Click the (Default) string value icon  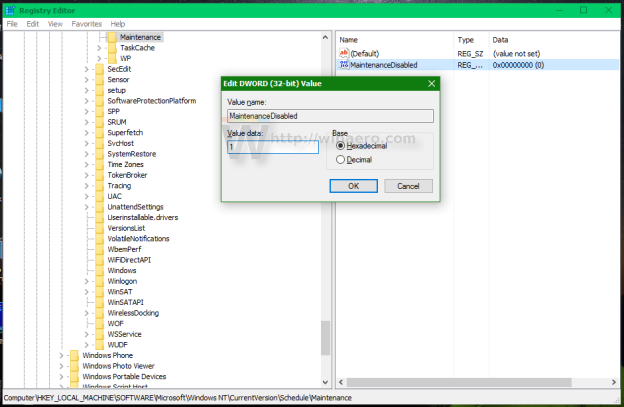click(344, 52)
